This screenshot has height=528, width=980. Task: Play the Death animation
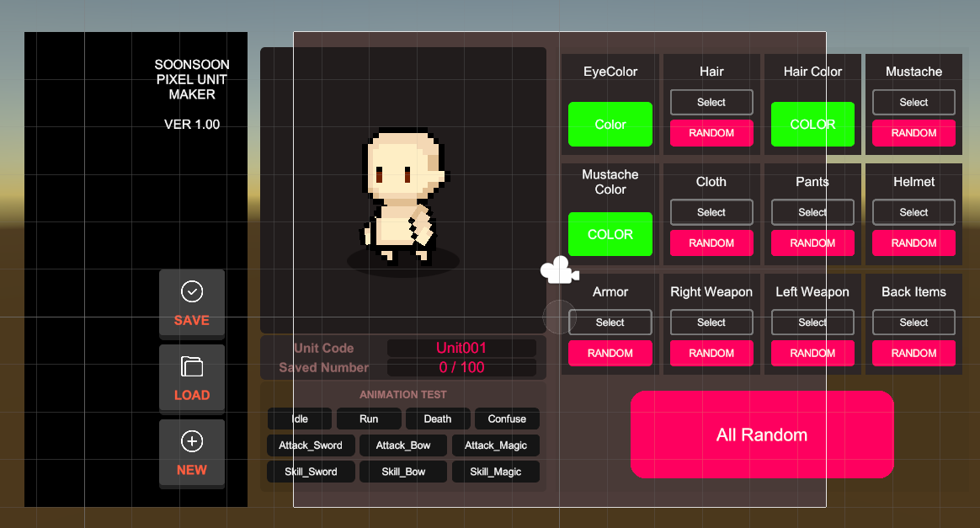point(438,419)
